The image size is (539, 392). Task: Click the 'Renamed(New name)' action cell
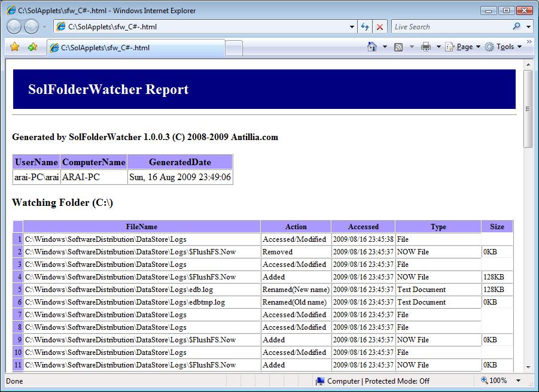(296, 290)
